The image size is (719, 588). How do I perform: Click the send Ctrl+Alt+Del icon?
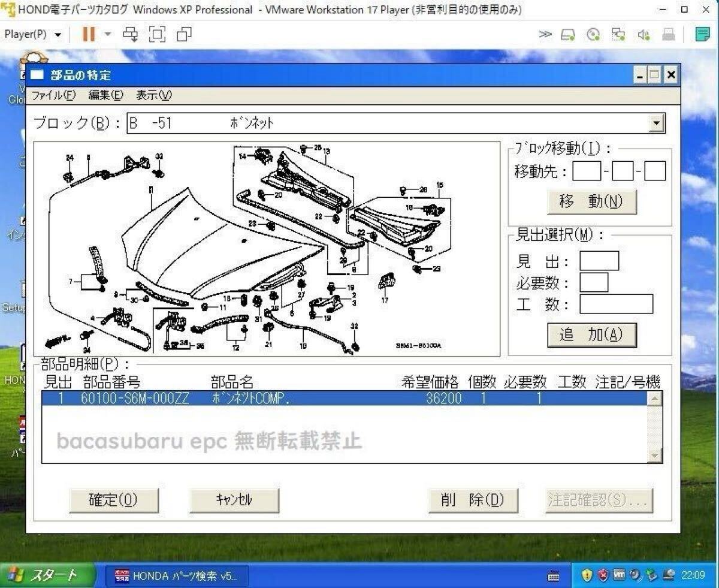tap(130, 34)
